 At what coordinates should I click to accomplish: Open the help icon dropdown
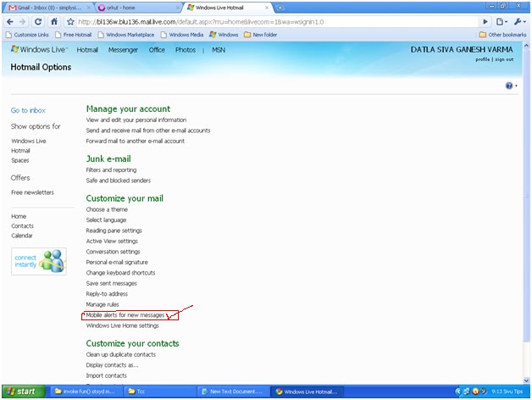511,86
